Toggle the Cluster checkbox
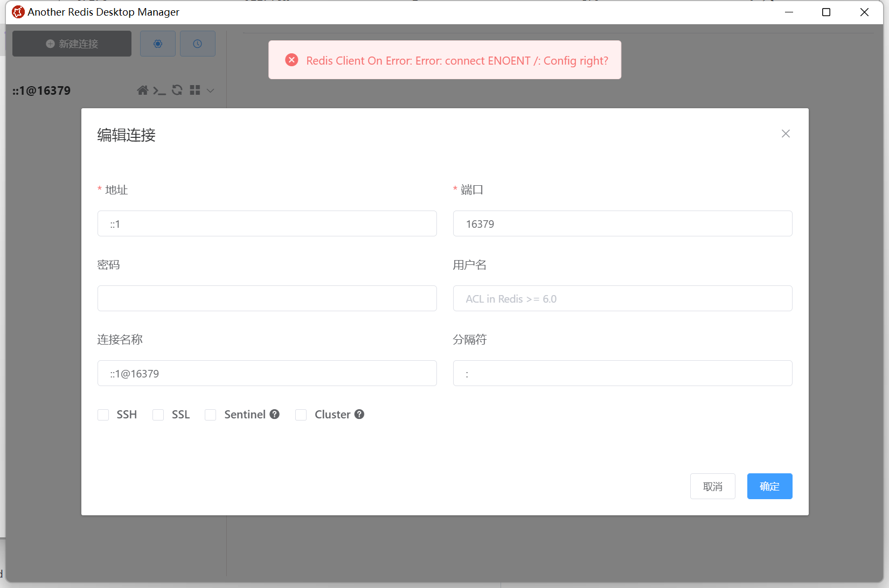Viewport: 889px width, 588px height. point(301,415)
